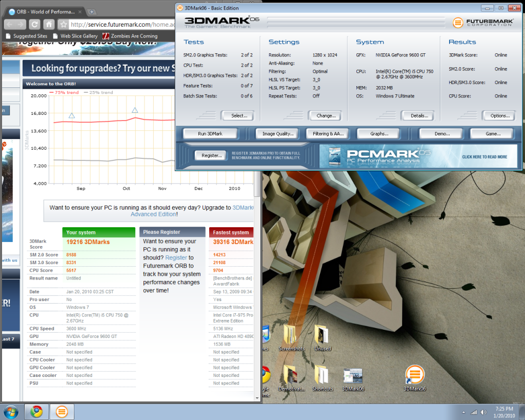Go to the browser home page icon
This screenshot has width=525, height=420.
coord(49,25)
